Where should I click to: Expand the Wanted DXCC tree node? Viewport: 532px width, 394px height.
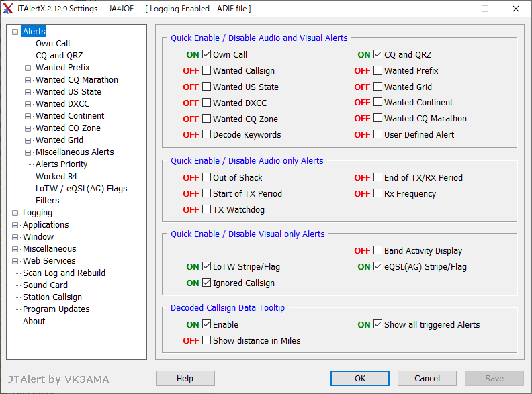tap(28, 105)
